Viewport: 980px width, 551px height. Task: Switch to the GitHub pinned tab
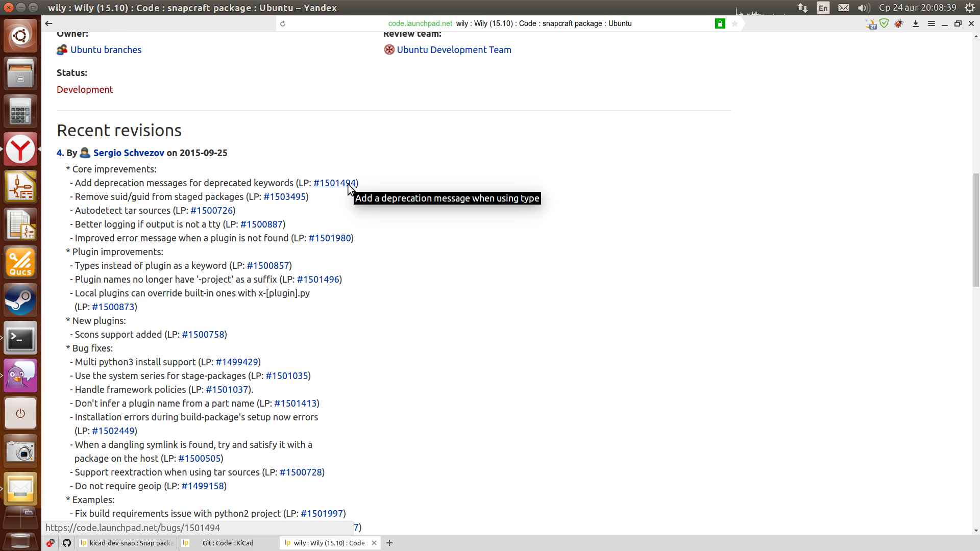click(x=67, y=543)
